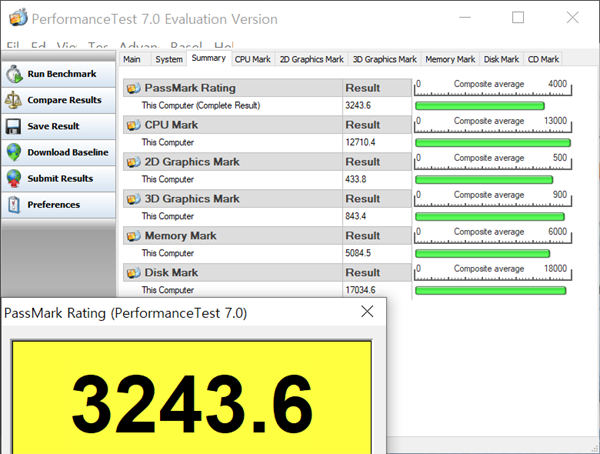Open the CD Mark tab
Viewport: 600px width, 454px height.
tap(543, 59)
